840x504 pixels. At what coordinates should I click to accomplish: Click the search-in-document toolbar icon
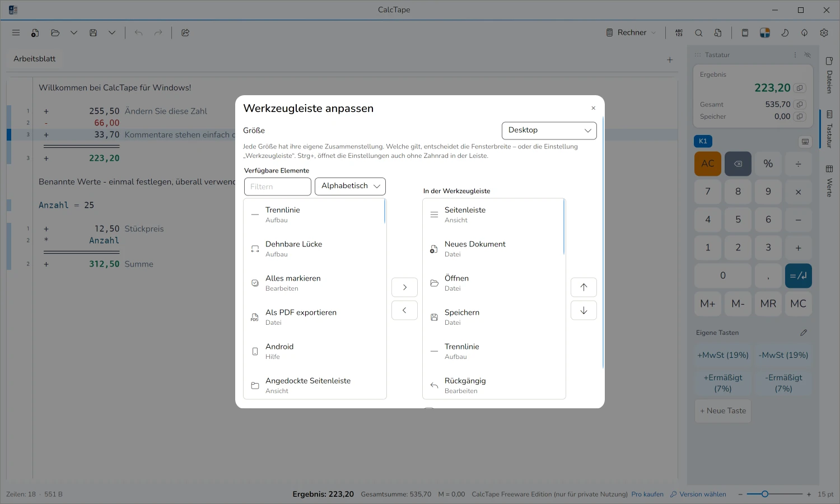tap(718, 32)
